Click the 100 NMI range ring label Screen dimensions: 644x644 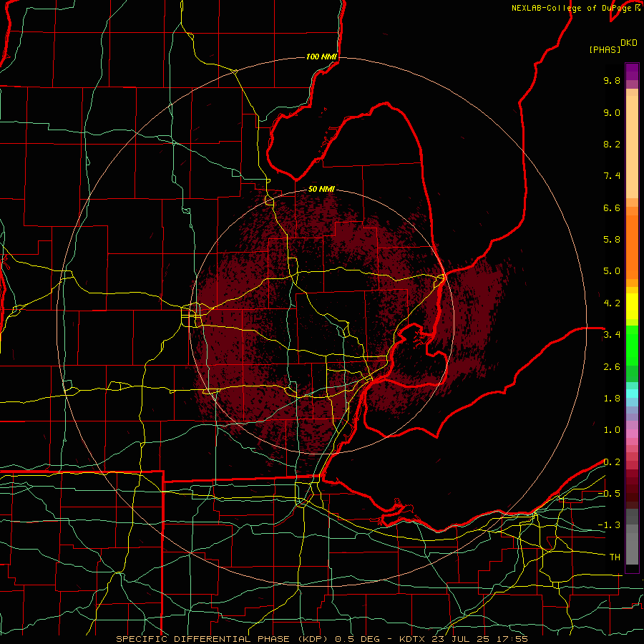tap(321, 57)
